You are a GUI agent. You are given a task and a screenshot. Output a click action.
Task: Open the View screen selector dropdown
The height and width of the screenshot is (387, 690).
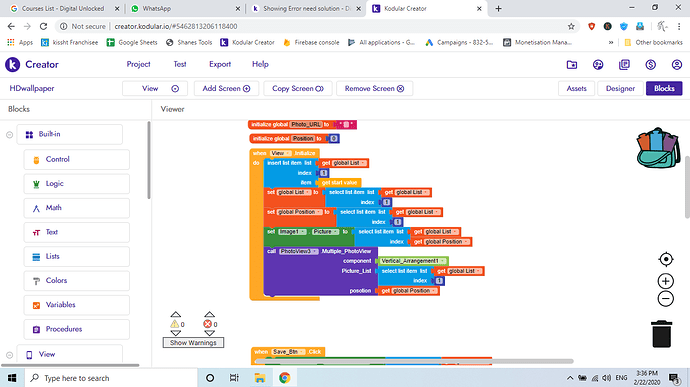click(155, 88)
